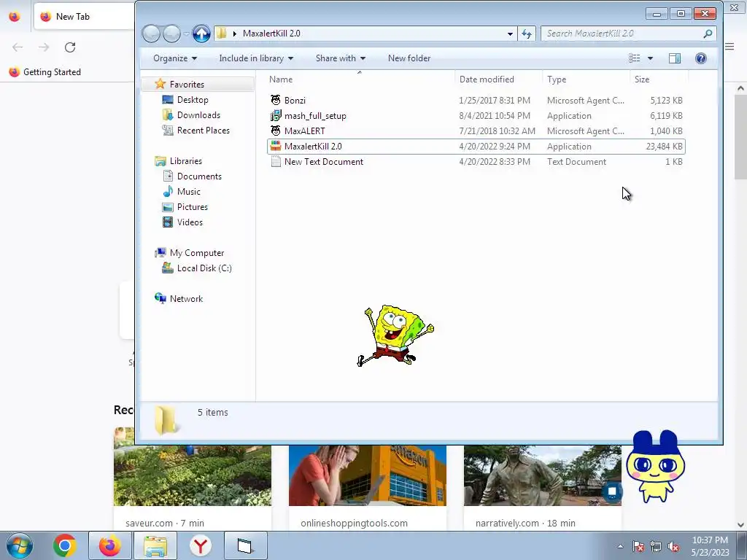This screenshot has height=560, width=747.
Task: Open the Share with dropdown
Action: tap(340, 58)
